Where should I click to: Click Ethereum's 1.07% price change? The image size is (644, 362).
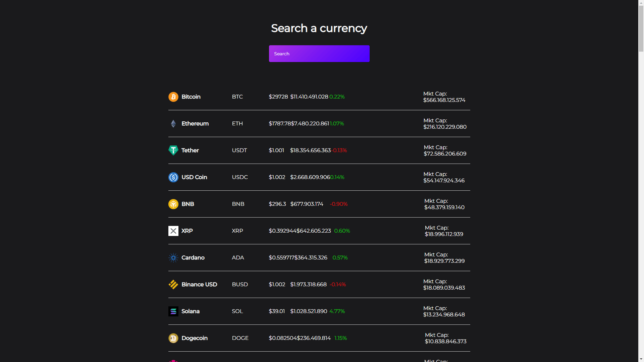pyautogui.click(x=337, y=124)
